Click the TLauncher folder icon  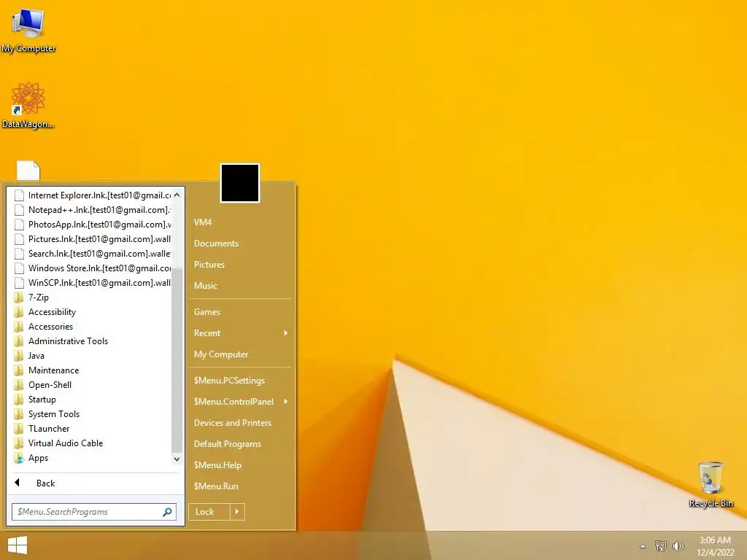(x=19, y=429)
